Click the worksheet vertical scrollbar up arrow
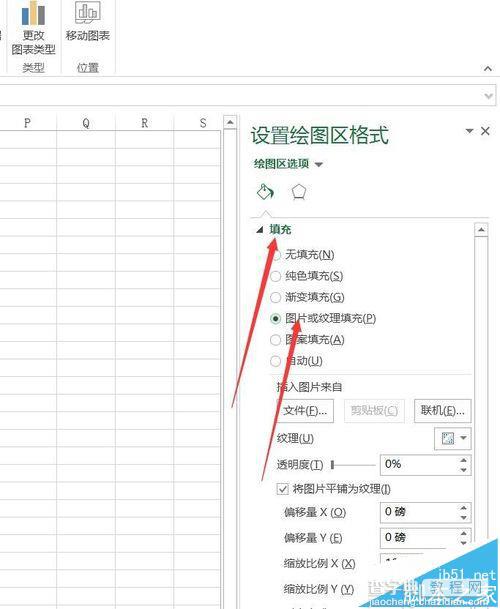Viewport: 500px width, 609px height. click(x=230, y=122)
